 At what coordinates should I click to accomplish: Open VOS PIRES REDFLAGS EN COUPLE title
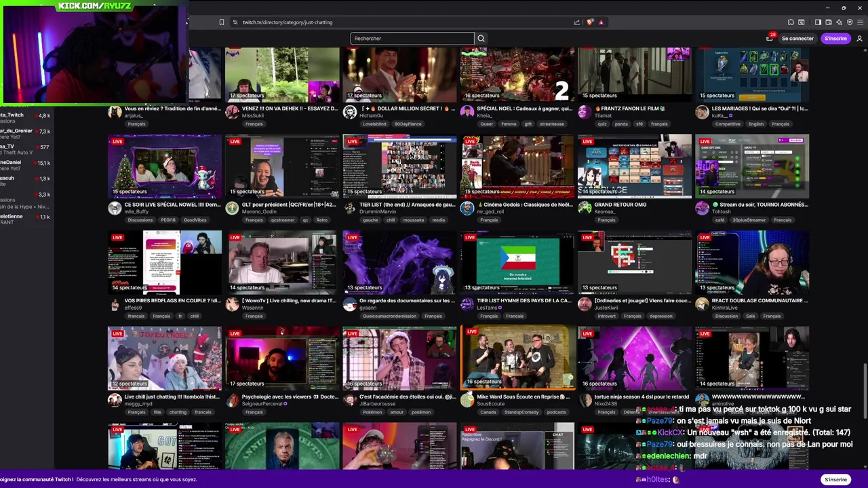pos(173,301)
